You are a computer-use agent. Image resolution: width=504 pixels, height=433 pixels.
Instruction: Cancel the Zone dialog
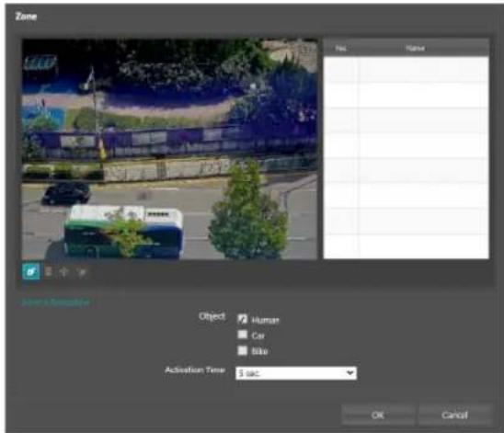(454, 415)
